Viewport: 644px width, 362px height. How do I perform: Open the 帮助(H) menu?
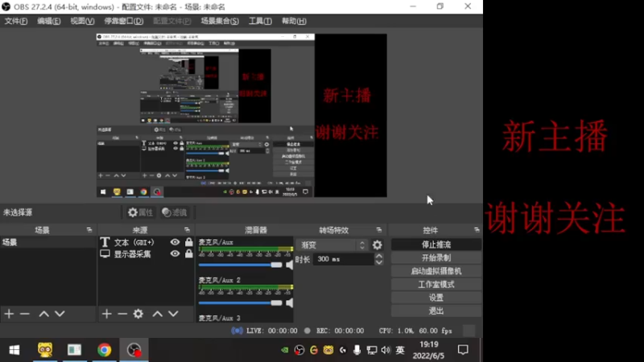point(294,21)
